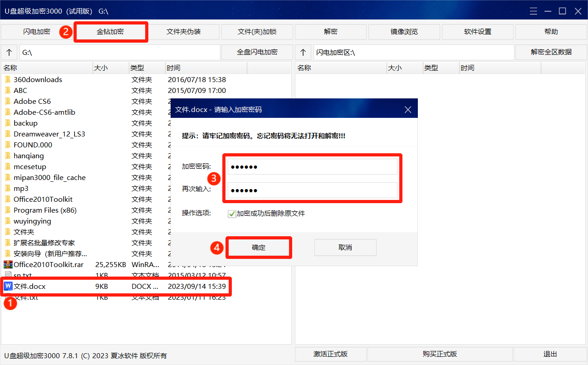Viewport: 588px width, 365px height.
Task: Start 全盘闪电加密 full-disk encryption
Action: pos(256,52)
